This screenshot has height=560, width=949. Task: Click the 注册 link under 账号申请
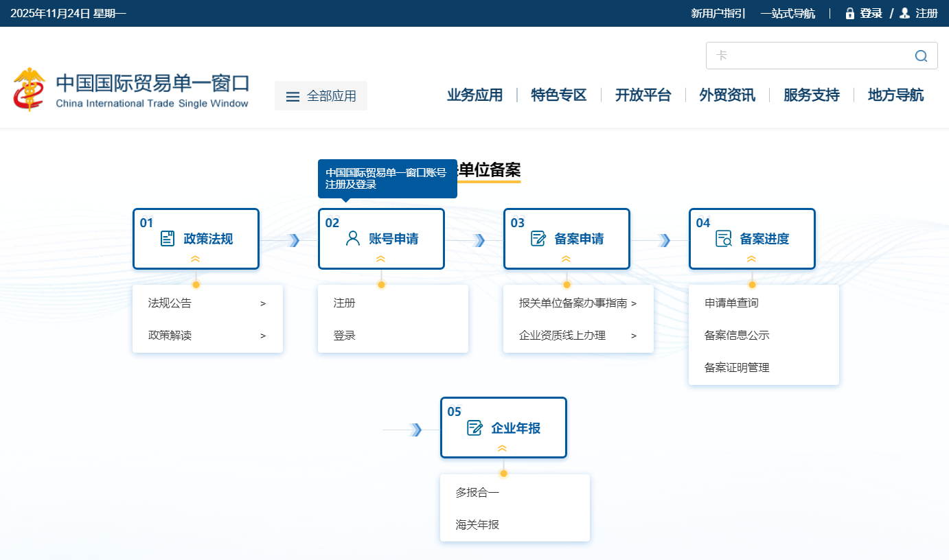[345, 303]
